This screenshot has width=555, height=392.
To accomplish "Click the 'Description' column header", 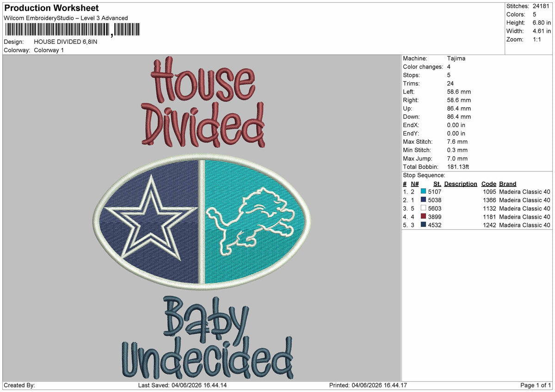I will (461, 184).
